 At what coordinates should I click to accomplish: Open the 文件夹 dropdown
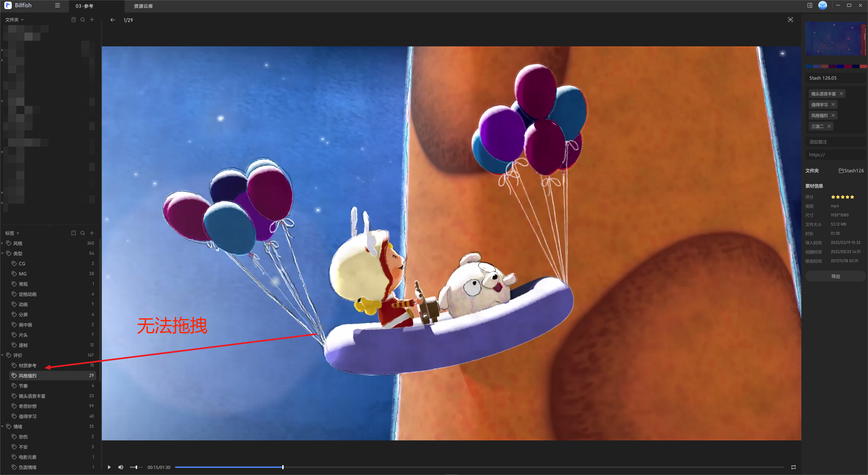14,19
